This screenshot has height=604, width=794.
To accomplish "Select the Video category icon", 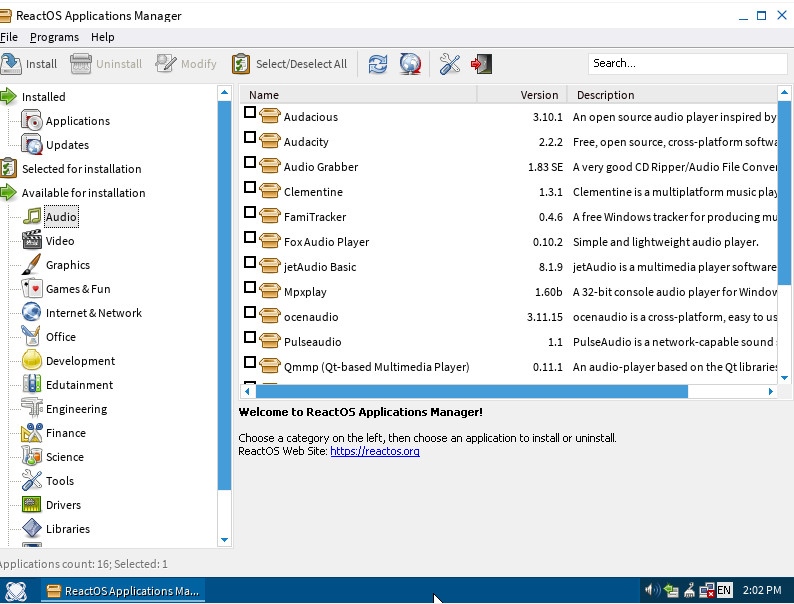I will click(32, 240).
